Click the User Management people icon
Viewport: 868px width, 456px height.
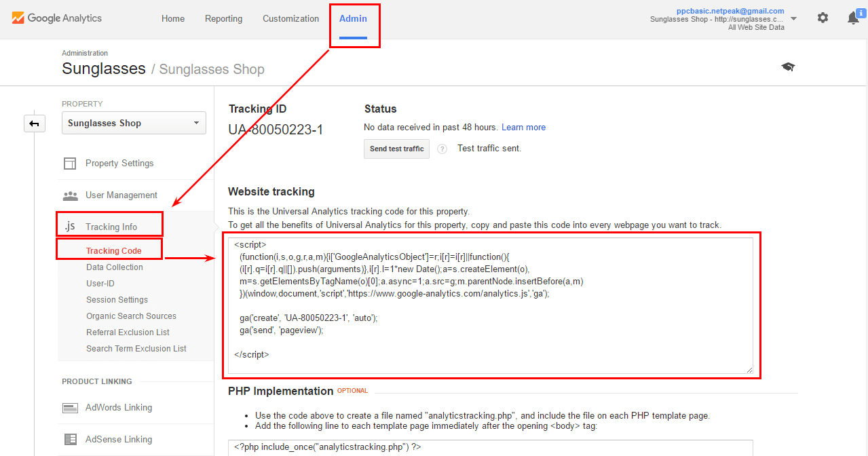[x=70, y=195]
